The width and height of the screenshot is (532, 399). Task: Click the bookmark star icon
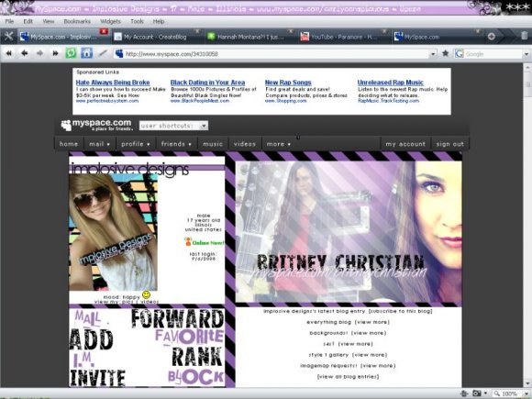pyautogui.click(x=445, y=53)
